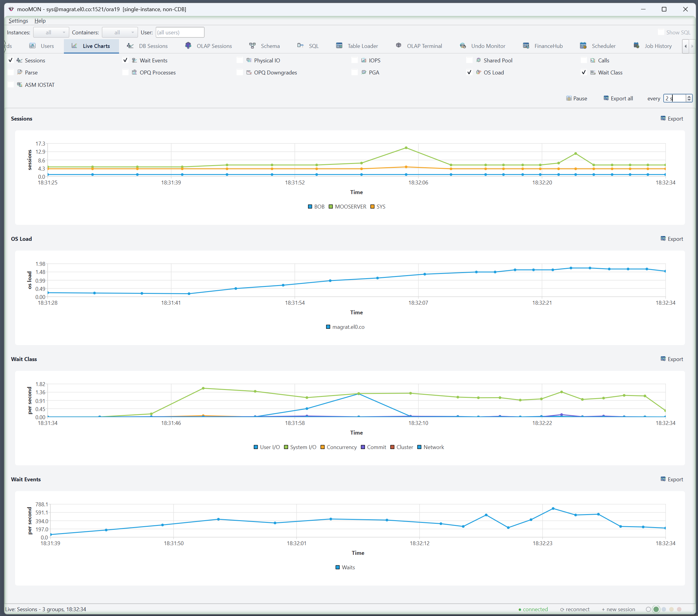
Task: Click the ASM IOSTAT chart type icon
Action: click(x=20, y=85)
